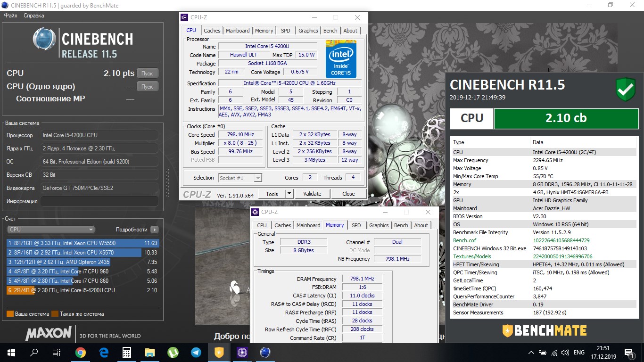Open the Tools dropdown arrow in CPU-Z
The width and height of the screenshot is (644, 362).
click(289, 194)
